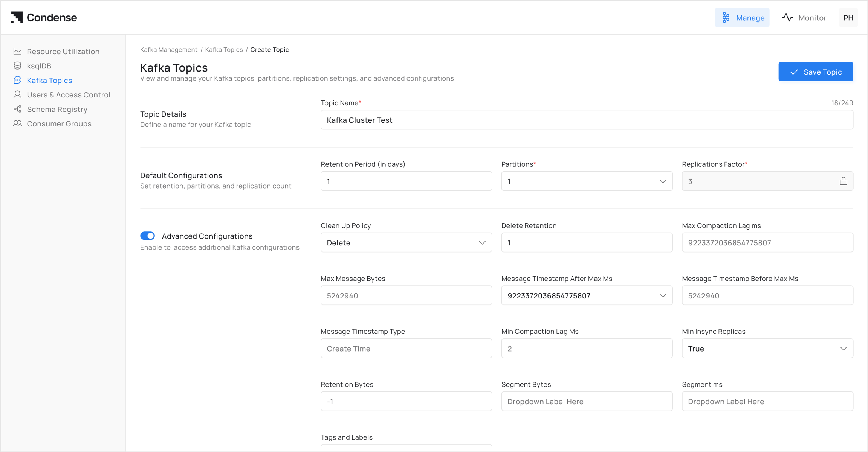Screen dimensions: 868x452
Task: Open the Kafka Management breadcrumb link
Action: pos(169,50)
